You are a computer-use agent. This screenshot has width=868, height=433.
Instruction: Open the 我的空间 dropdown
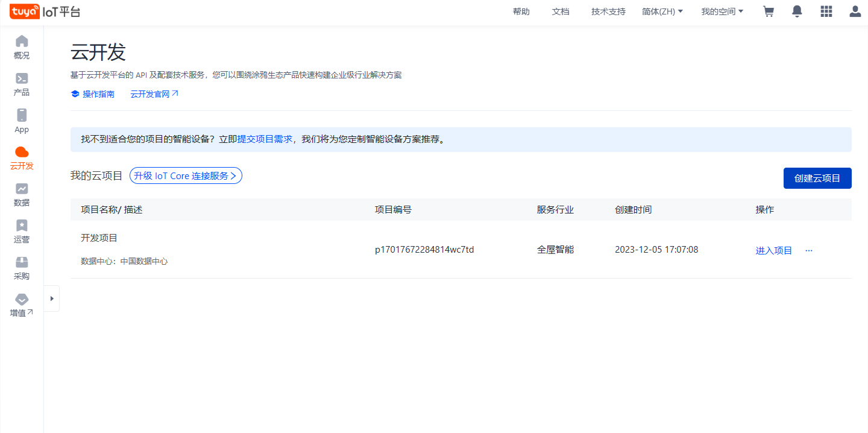[722, 11]
